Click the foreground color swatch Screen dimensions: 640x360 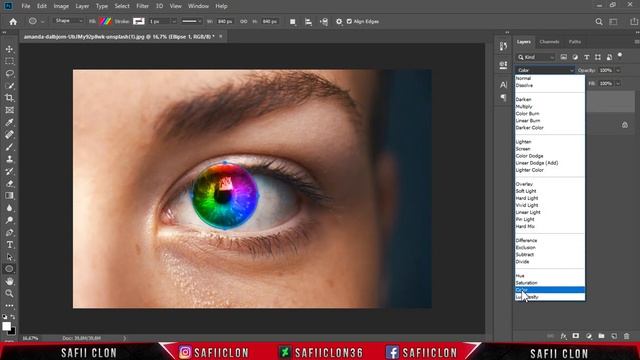7,326
